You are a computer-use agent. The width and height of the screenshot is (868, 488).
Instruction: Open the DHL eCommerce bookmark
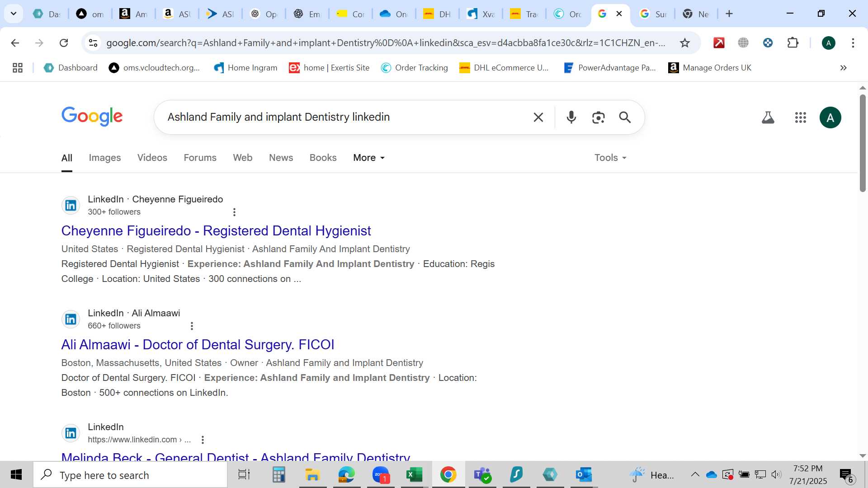[504, 68]
